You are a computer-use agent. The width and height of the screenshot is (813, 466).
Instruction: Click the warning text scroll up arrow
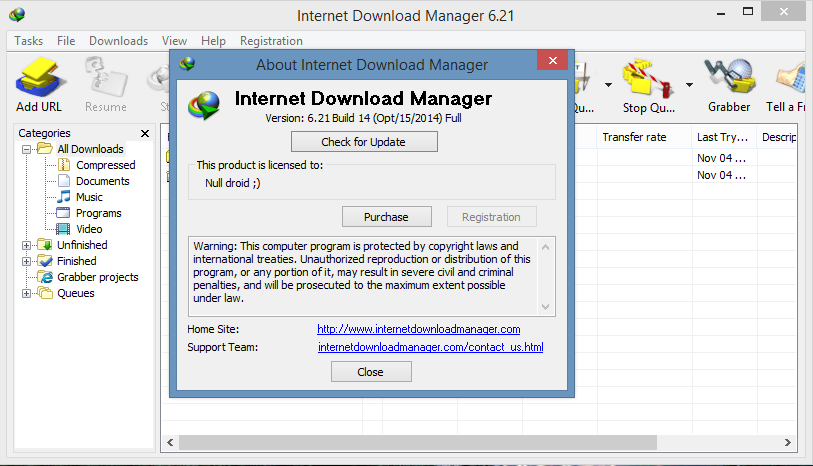click(x=545, y=247)
